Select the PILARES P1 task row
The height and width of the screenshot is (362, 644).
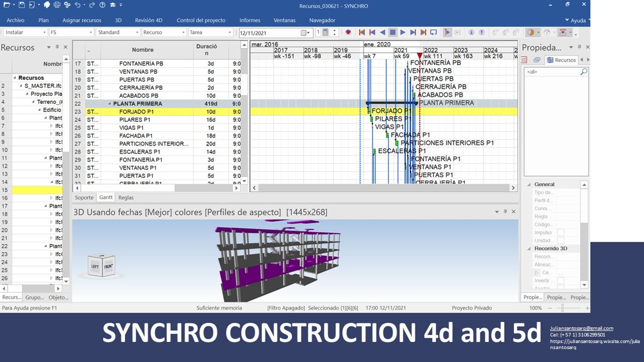tap(135, 120)
